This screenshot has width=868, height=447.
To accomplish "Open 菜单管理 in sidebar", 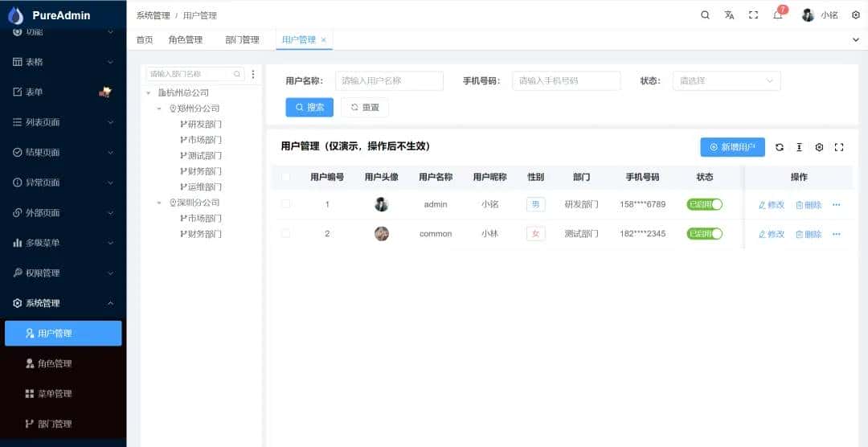I will click(x=63, y=394).
